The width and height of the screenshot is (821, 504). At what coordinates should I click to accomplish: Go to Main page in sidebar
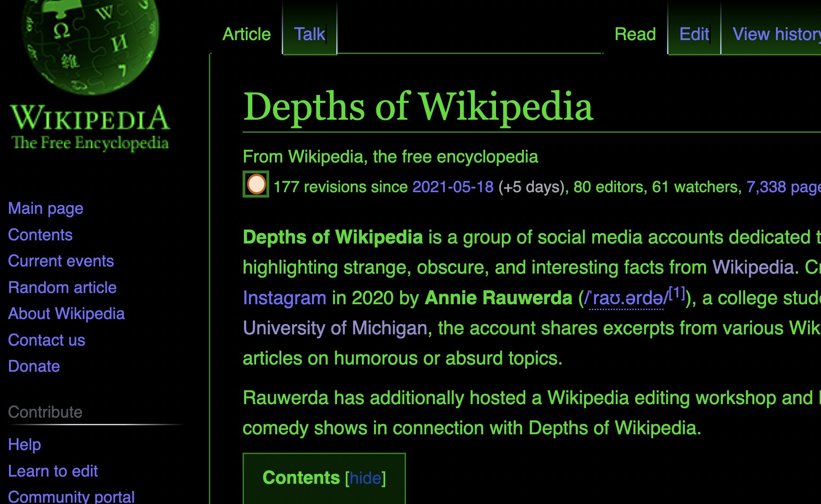(x=46, y=208)
